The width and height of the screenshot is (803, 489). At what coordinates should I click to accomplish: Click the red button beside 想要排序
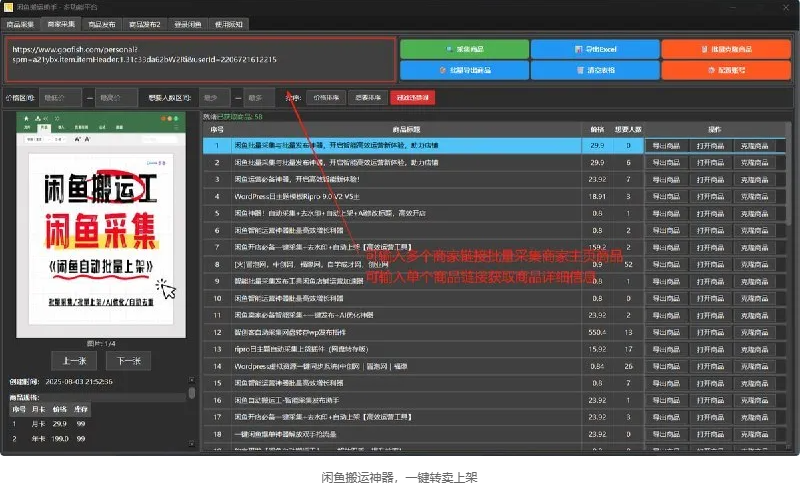[413, 97]
